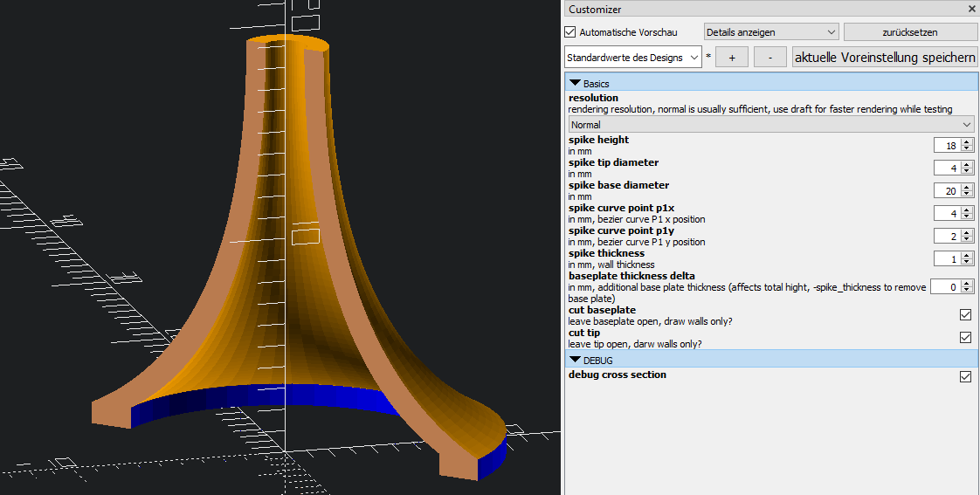This screenshot has width=980, height=495.
Task: Click the minus button to remove preset
Action: coord(770,57)
